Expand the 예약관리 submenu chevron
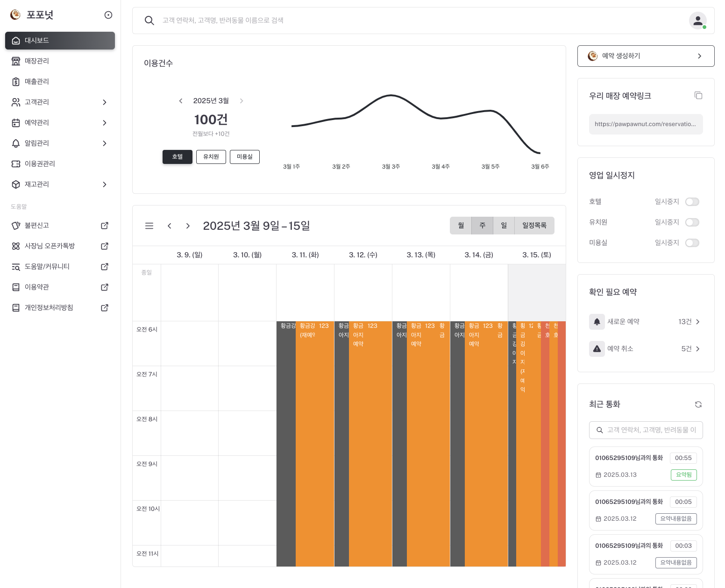This screenshot has height=588, width=725. (x=105, y=123)
